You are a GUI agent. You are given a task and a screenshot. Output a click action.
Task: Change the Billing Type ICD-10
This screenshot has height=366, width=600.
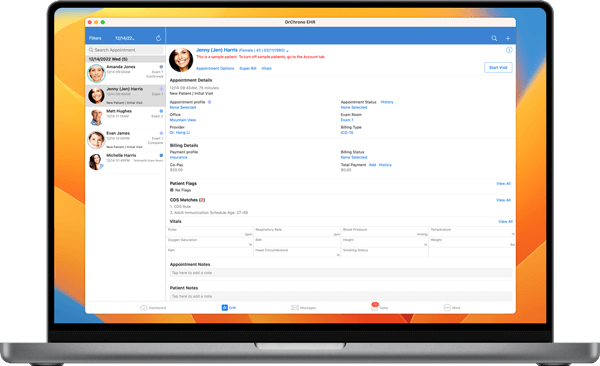[x=347, y=133]
